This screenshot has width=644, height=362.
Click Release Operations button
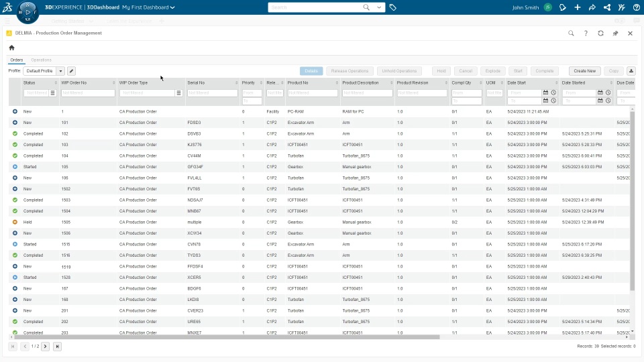point(350,71)
